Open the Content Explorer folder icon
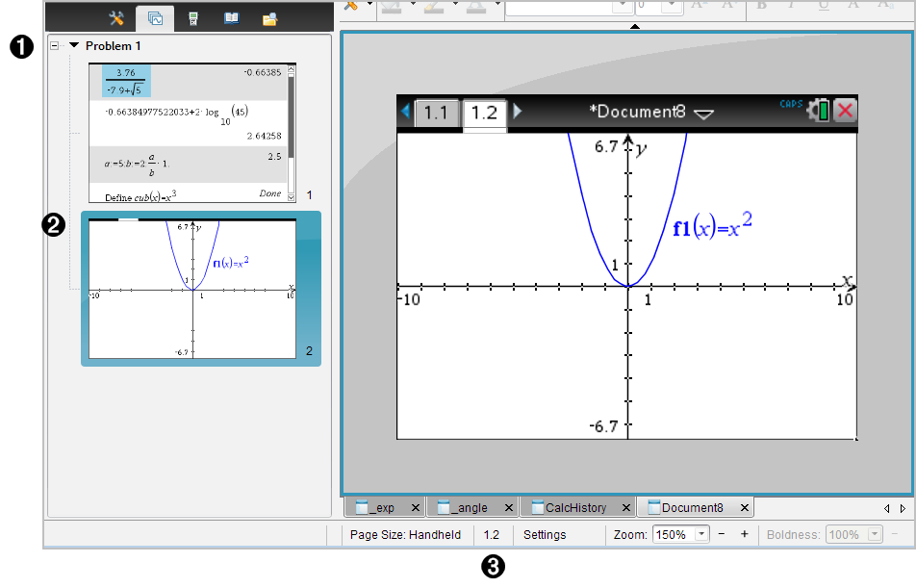916x588 pixels. click(270, 17)
